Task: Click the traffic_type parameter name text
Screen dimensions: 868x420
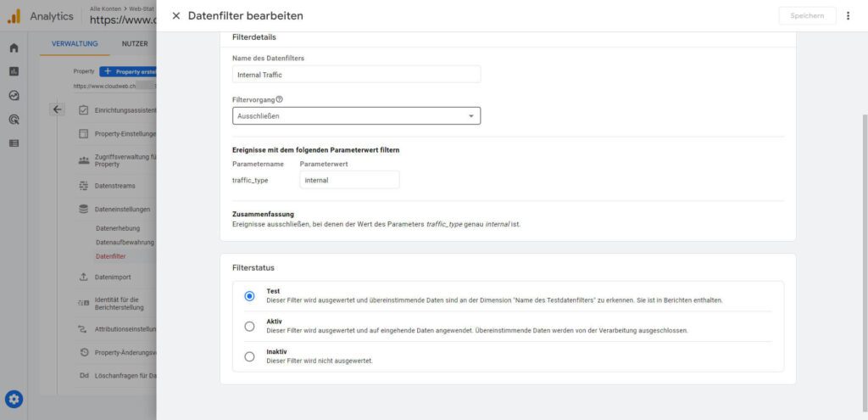Action: coord(250,180)
